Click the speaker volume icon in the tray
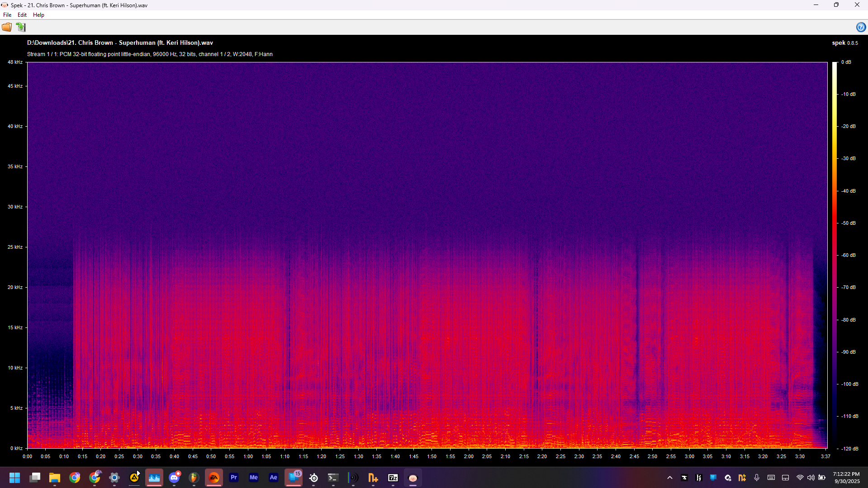The height and width of the screenshot is (488, 868). (x=811, y=478)
